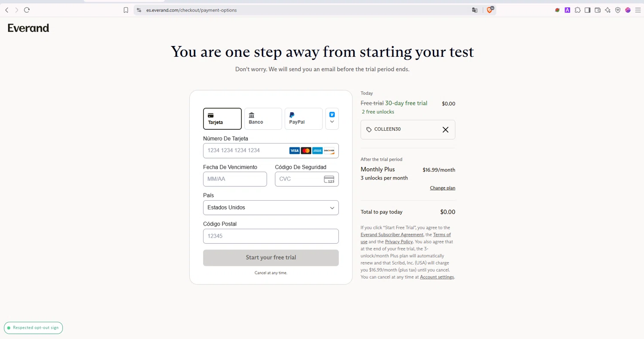The height and width of the screenshot is (339, 644).
Task: Click the Brave shields lion icon
Action: pos(490,9)
